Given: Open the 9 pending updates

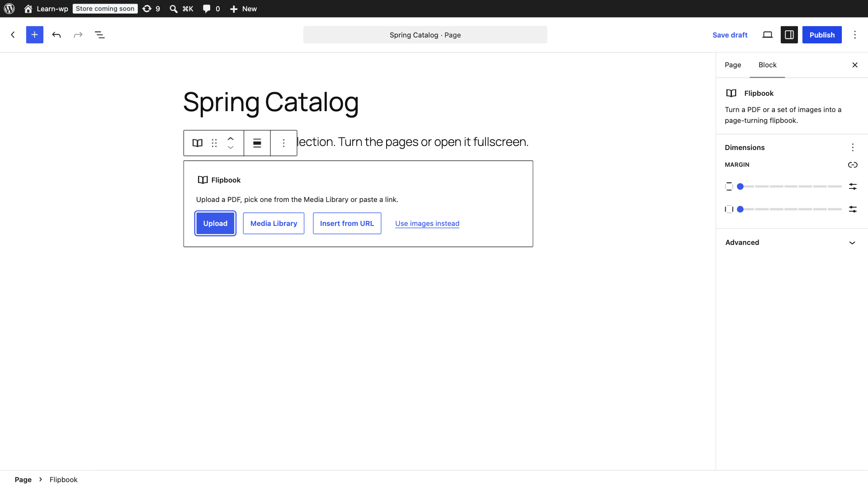Looking at the screenshot, I should coord(151,9).
